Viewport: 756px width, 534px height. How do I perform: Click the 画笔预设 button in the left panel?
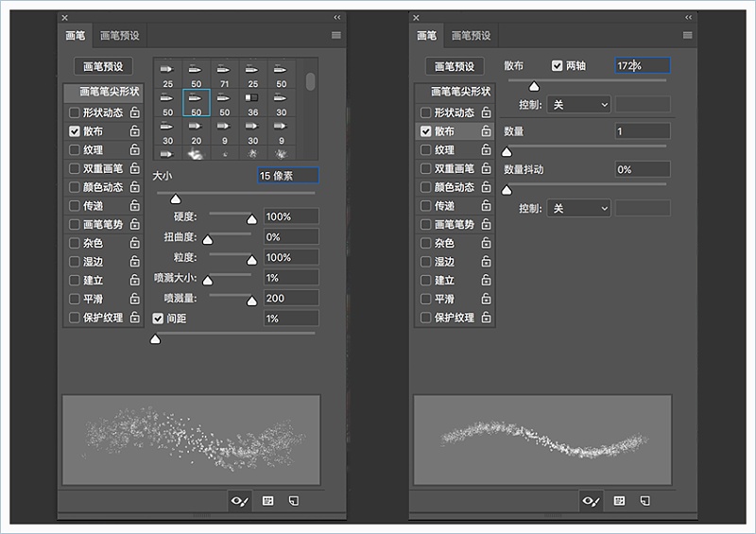[x=104, y=67]
